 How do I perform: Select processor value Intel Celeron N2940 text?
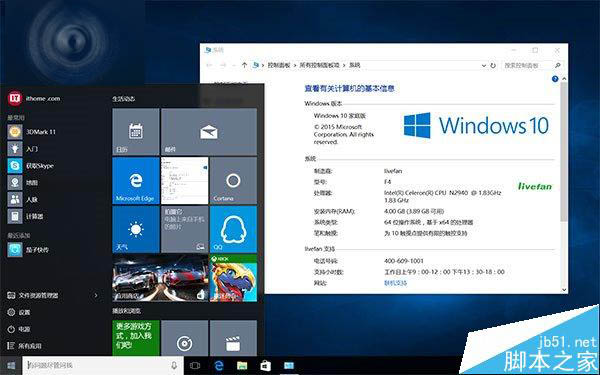point(442,196)
